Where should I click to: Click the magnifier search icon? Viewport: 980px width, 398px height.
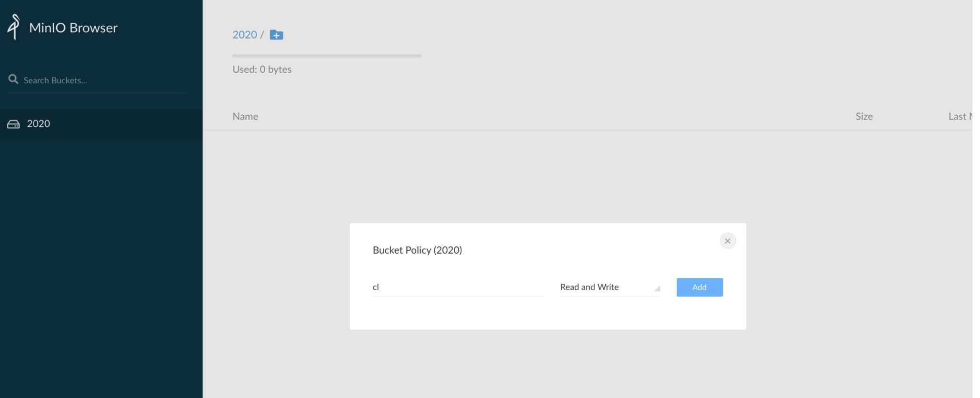click(13, 79)
